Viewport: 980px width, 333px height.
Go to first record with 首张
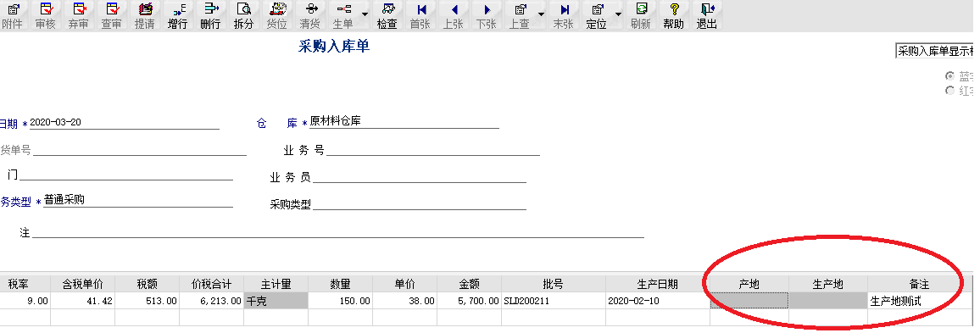pos(420,15)
